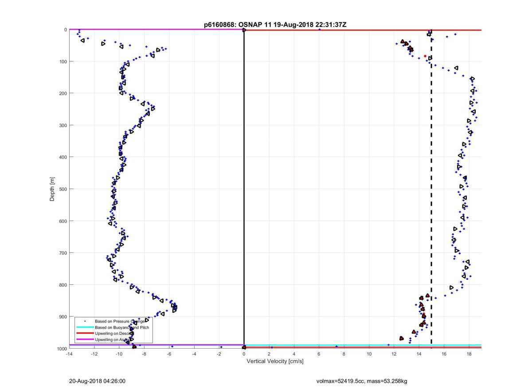Click x-axis tick label 16
The image size is (532, 392).
click(x=444, y=354)
